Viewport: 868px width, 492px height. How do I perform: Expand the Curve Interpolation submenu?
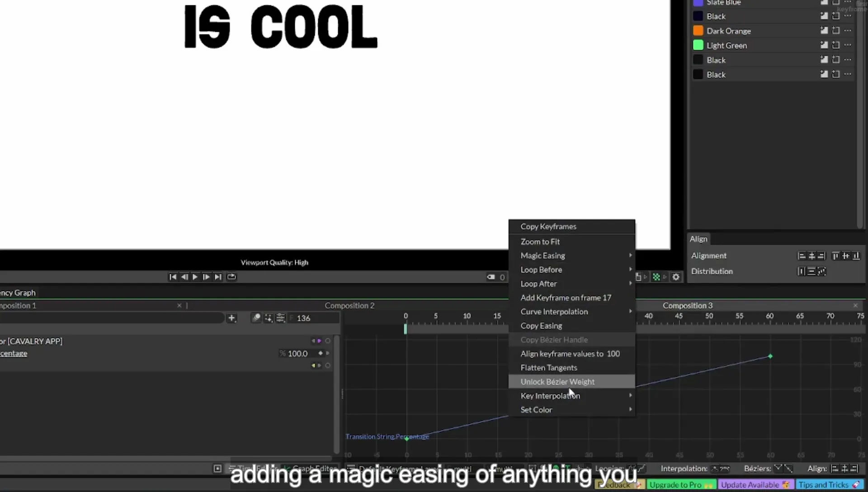point(572,312)
